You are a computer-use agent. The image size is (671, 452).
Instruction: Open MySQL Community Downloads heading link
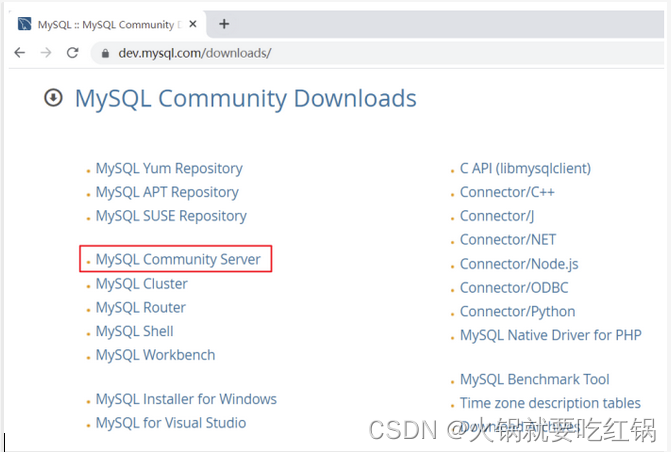tap(246, 98)
